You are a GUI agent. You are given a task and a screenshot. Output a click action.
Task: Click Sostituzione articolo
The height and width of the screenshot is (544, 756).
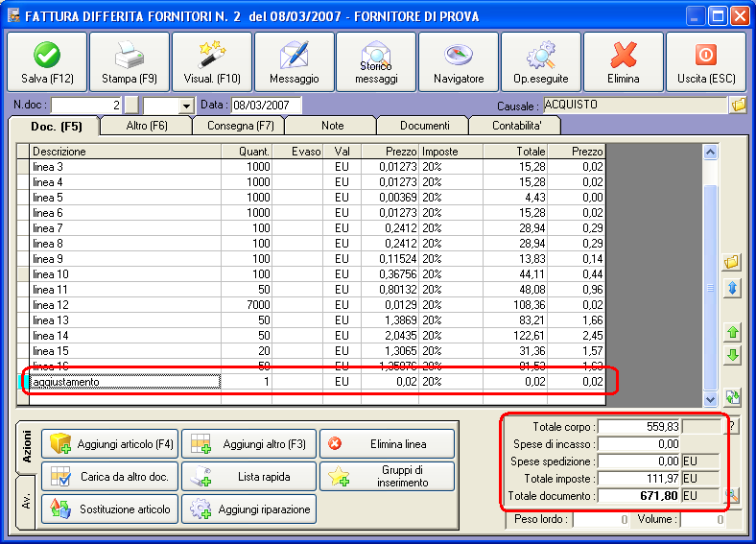(x=110, y=509)
